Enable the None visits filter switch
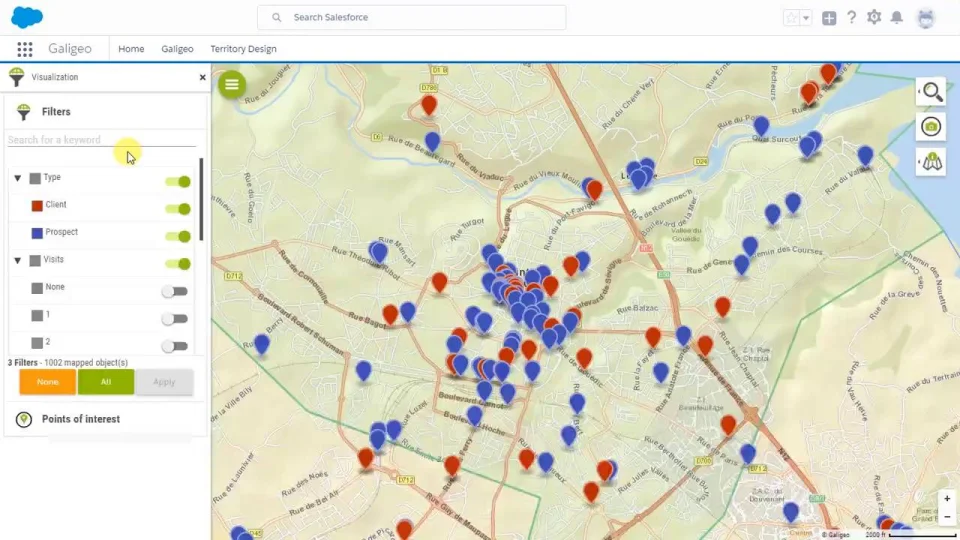The height and width of the screenshot is (540, 960). coord(175,292)
